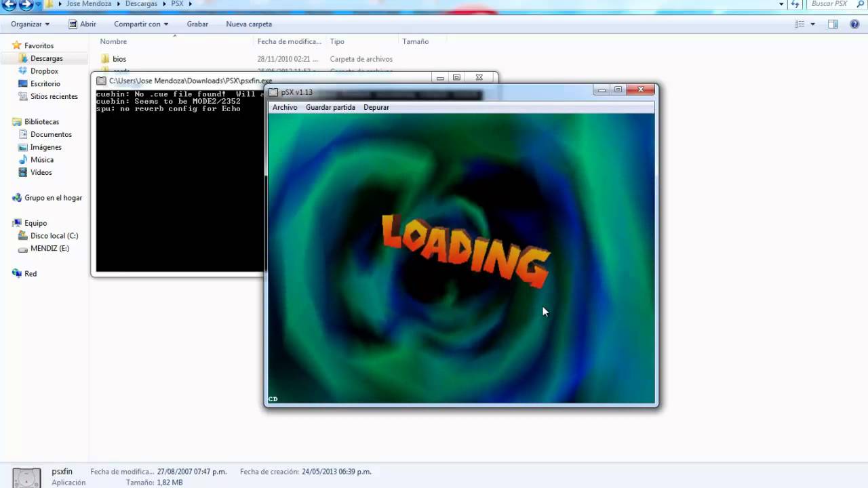Go forward with Explorer forward arrow

click(26, 5)
